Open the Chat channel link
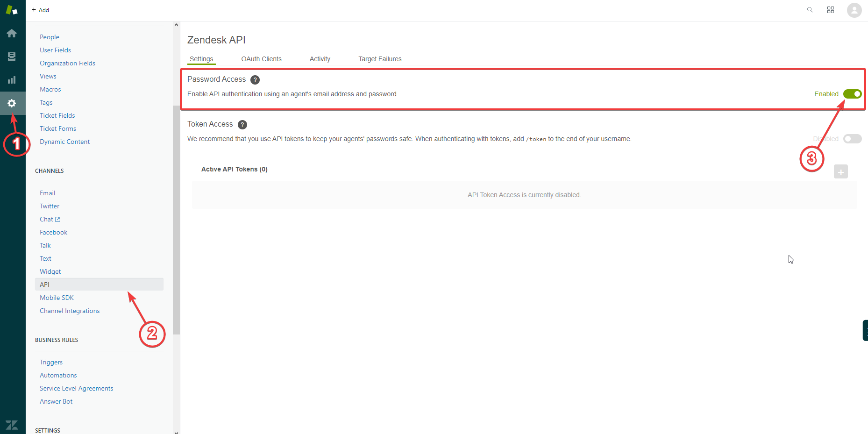The width and height of the screenshot is (868, 434). [x=46, y=219]
